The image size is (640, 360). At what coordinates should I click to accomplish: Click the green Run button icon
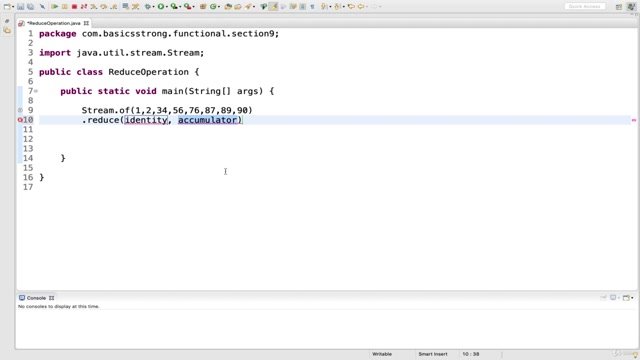[161, 7]
